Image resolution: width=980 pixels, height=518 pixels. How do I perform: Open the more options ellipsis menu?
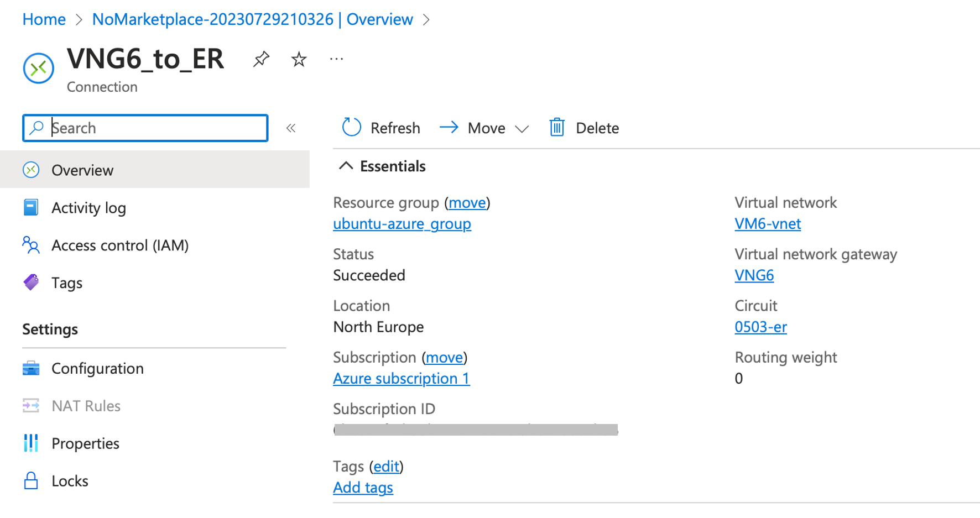click(x=336, y=59)
